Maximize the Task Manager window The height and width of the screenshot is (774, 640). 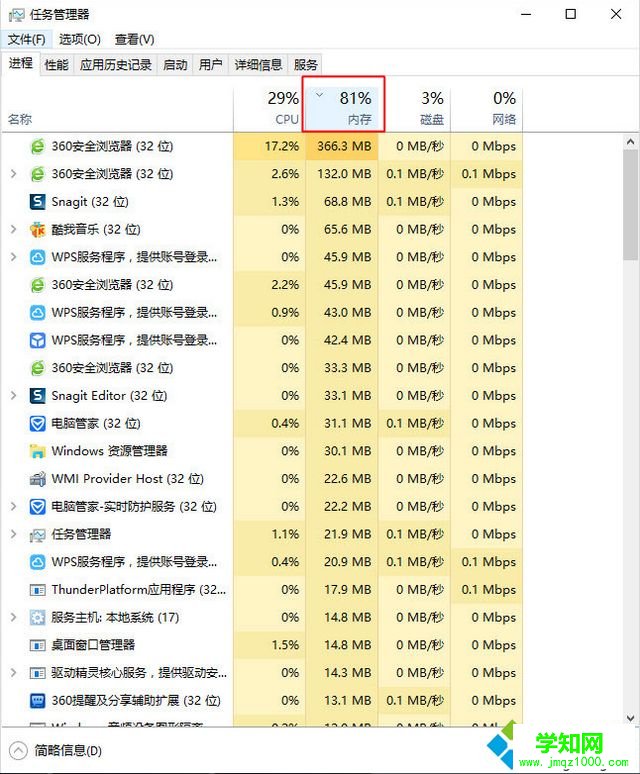tap(570, 14)
